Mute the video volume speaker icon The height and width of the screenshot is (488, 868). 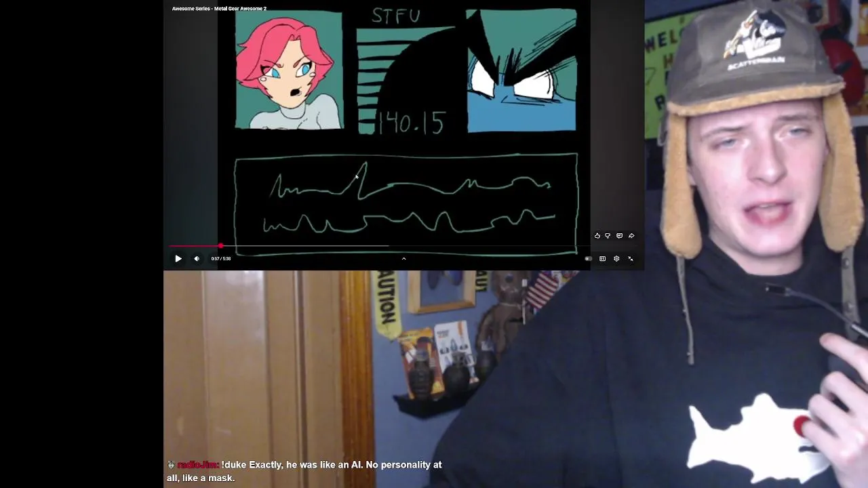coord(197,258)
